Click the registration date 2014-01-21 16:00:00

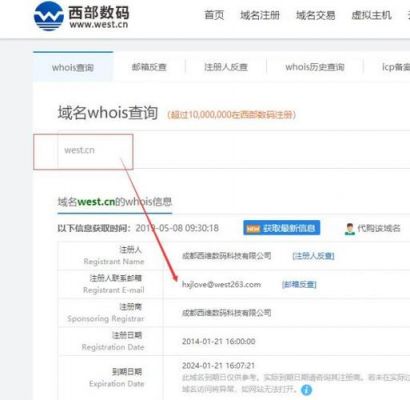click(219, 341)
